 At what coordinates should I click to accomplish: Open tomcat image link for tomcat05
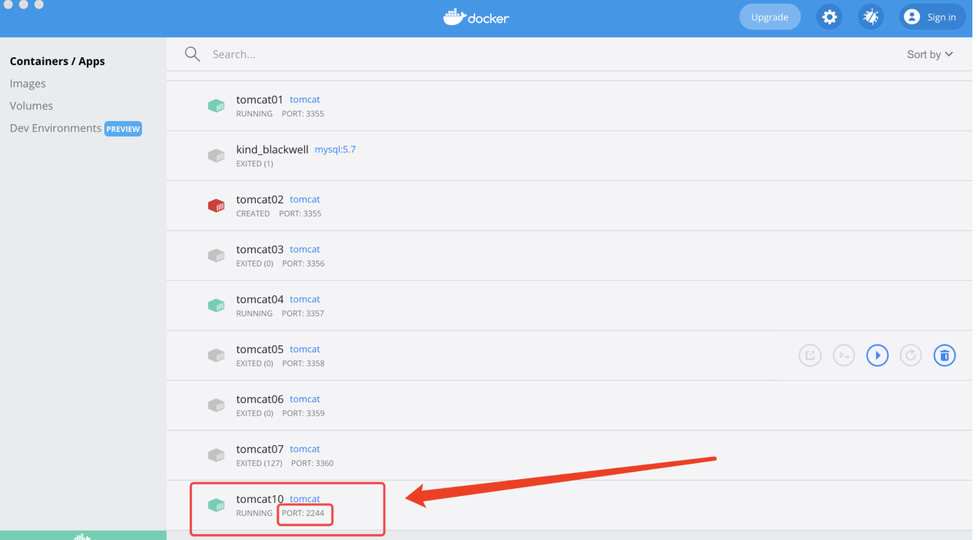click(305, 349)
